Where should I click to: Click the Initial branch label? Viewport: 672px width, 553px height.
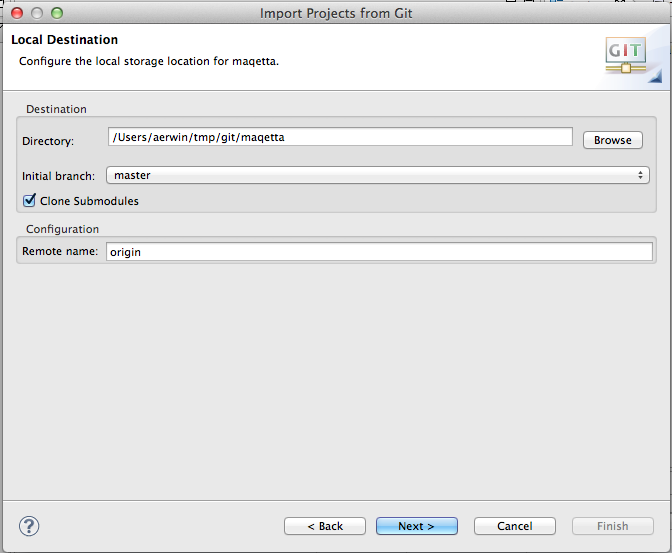pyautogui.click(x=59, y=176)
